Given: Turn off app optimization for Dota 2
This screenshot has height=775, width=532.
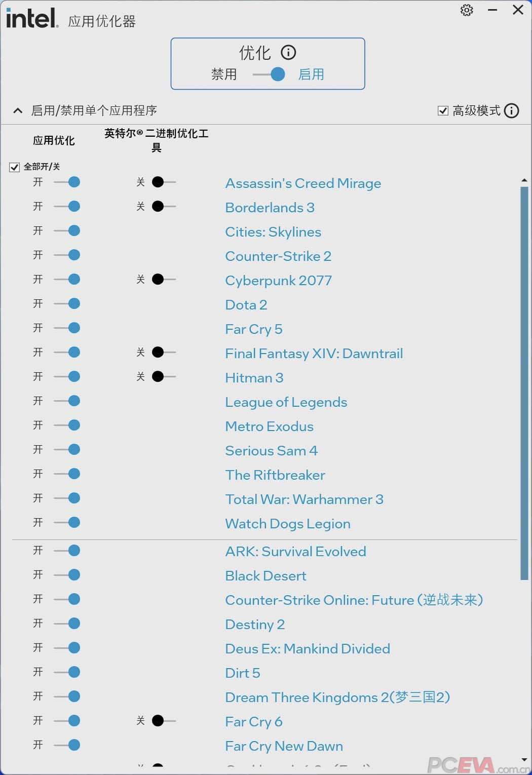Looking at the screenshot, I should point(67,303).
